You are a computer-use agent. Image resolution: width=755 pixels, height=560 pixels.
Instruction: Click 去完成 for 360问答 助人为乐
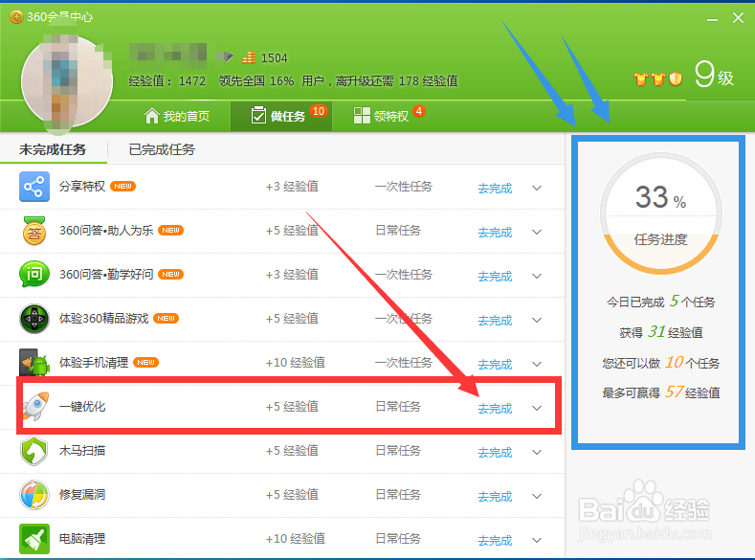click(495, 233)
